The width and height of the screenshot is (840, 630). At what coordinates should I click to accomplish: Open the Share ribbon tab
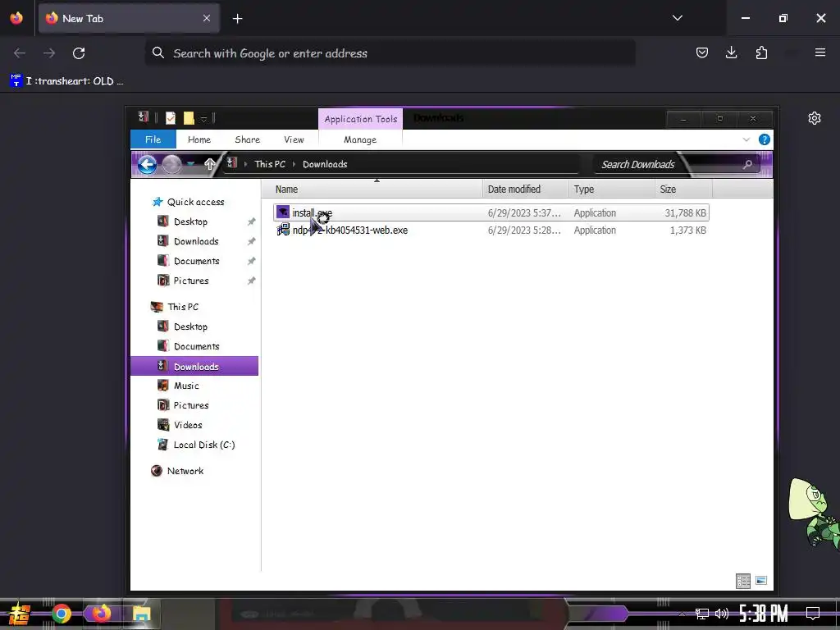pyautogui.click(x=247, y=139)
